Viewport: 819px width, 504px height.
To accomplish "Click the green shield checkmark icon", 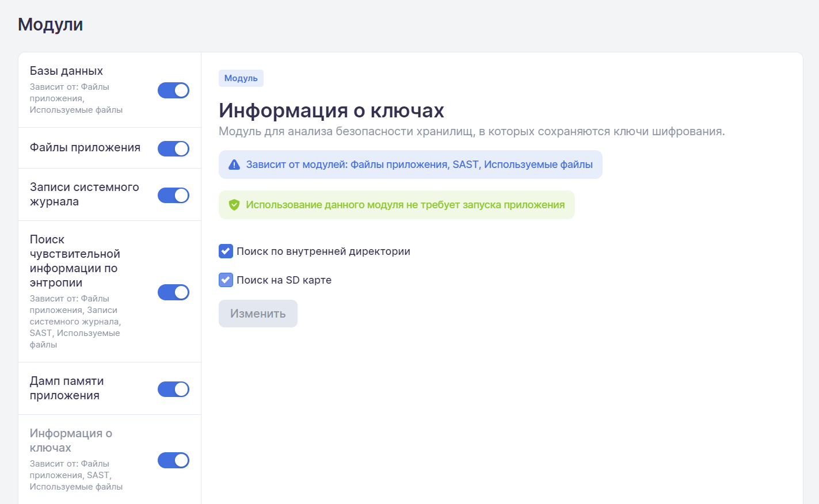I will point(234,205).
